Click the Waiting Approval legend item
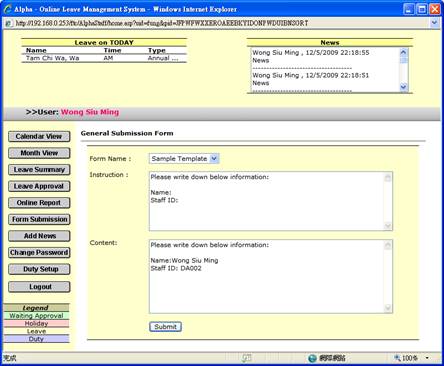444x366 pixels. (x=36, y=316)
